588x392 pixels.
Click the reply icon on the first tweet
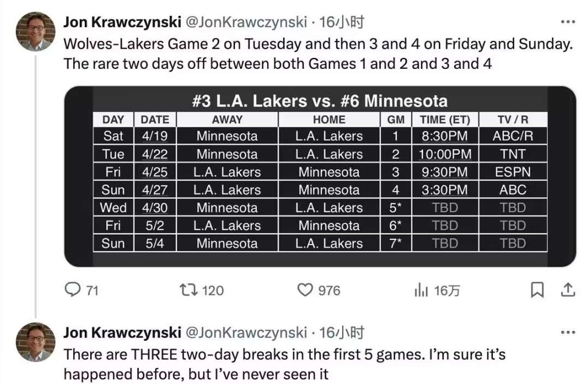click(x=72, y=290)
